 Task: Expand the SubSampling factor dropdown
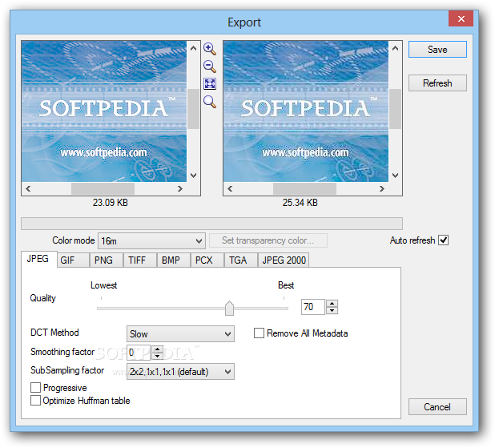tap(180, 371)
